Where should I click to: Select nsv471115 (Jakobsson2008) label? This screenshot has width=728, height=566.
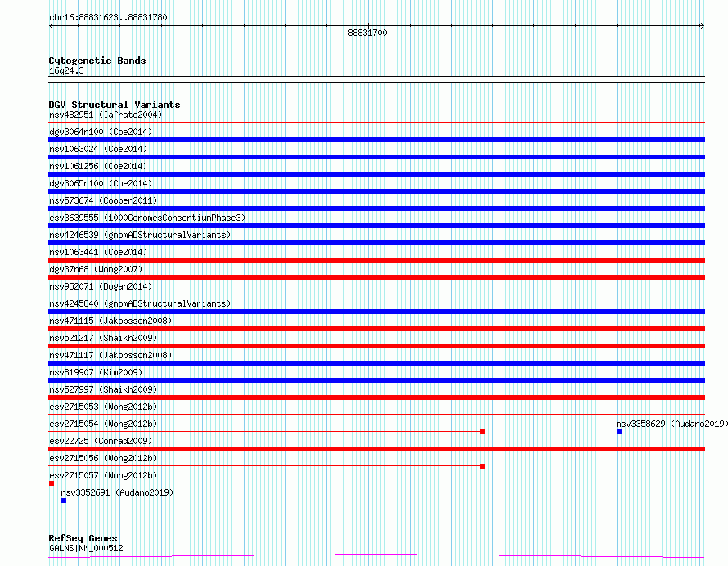(x=110, y=321)
